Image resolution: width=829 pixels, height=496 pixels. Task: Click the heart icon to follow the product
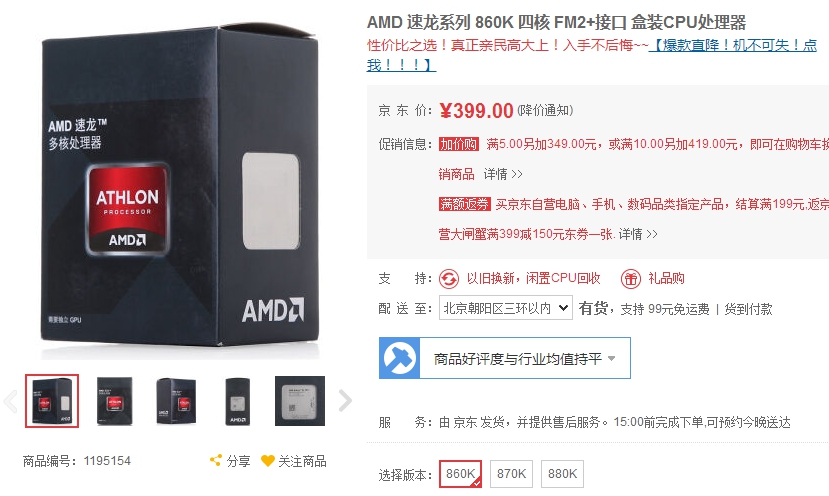coord(268,461)
